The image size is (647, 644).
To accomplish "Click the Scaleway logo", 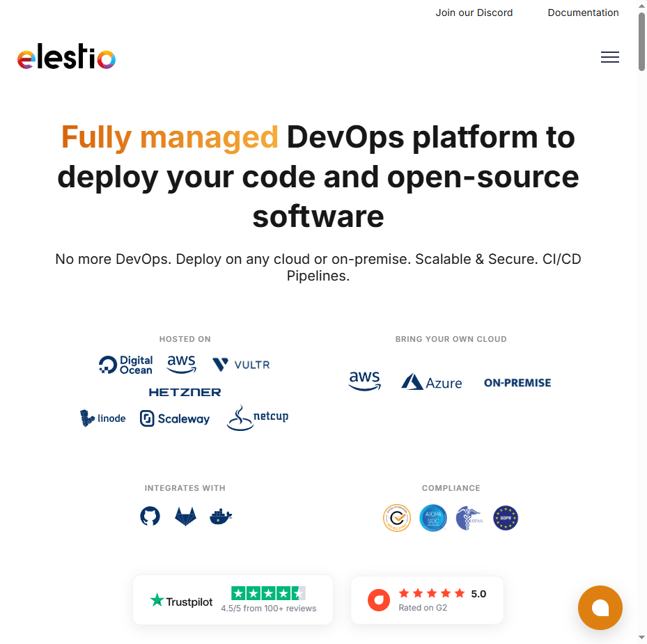I will 175,418.
